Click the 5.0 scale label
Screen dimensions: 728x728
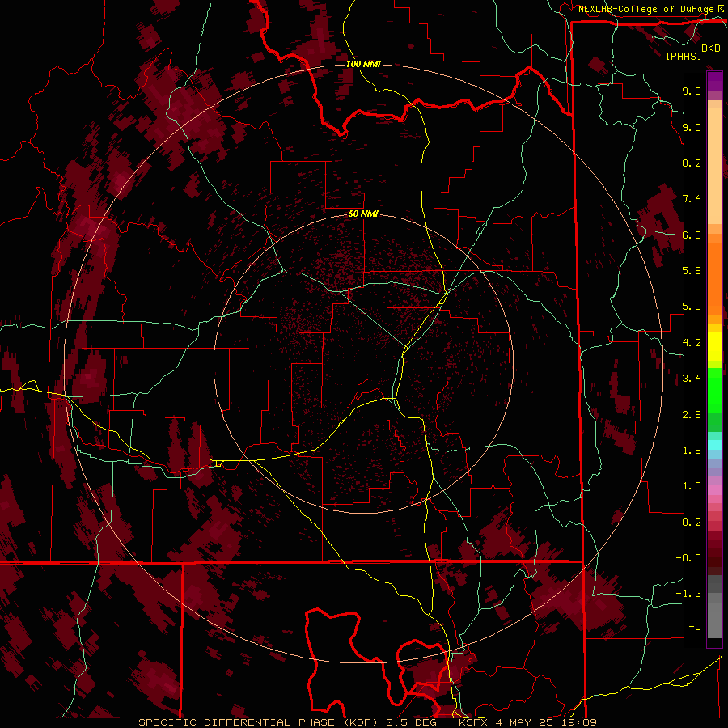click(692, 307)
